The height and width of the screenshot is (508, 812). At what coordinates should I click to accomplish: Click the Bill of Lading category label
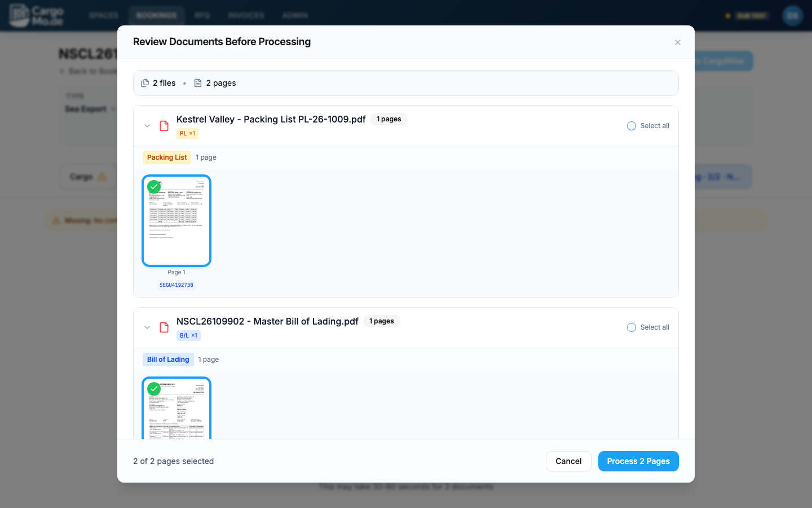coord(168,360)
